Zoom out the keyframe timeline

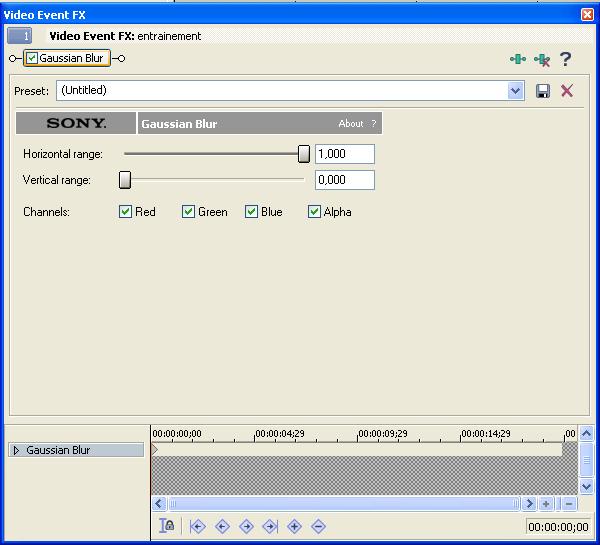(x=569, y=504)
